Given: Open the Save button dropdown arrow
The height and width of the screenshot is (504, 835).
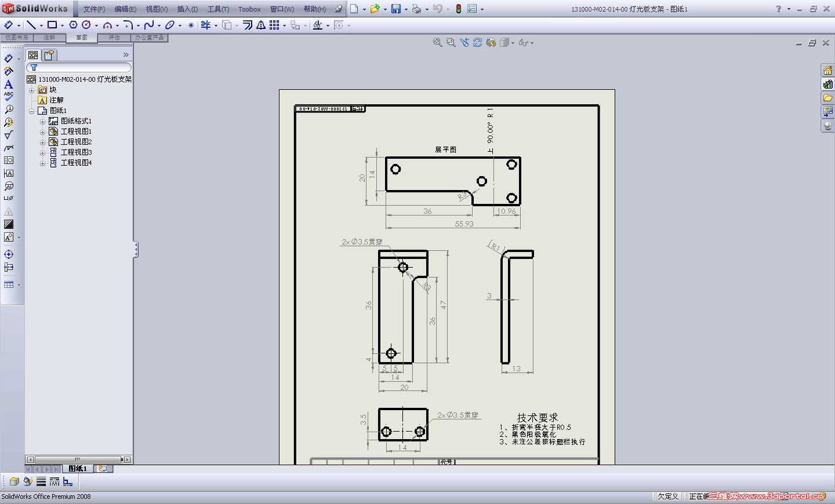Looking at the screenshot, I should pyautogui.click(x=406, y=9).
